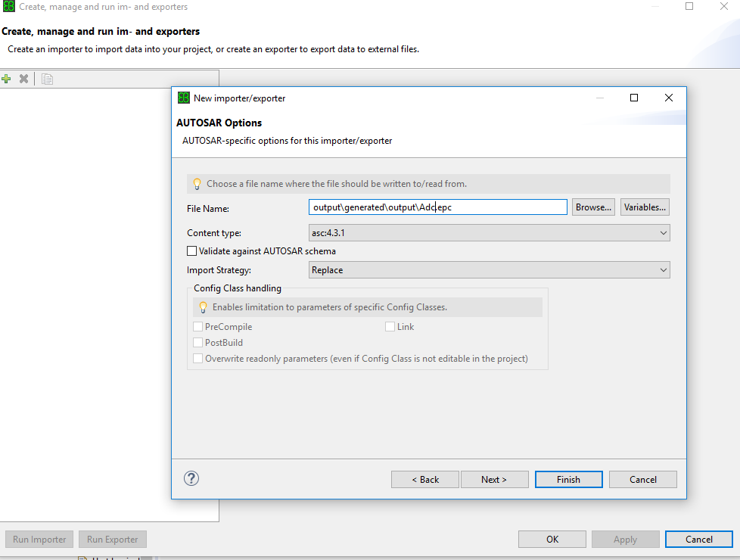
Task: Enable Validate against AUTOSAR schema
Action: tap(191, 251)
